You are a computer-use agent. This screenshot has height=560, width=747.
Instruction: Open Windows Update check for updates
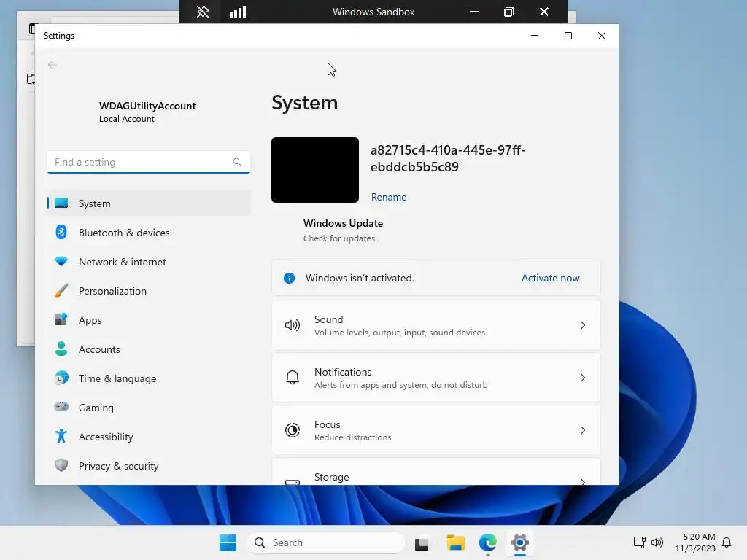343,230
